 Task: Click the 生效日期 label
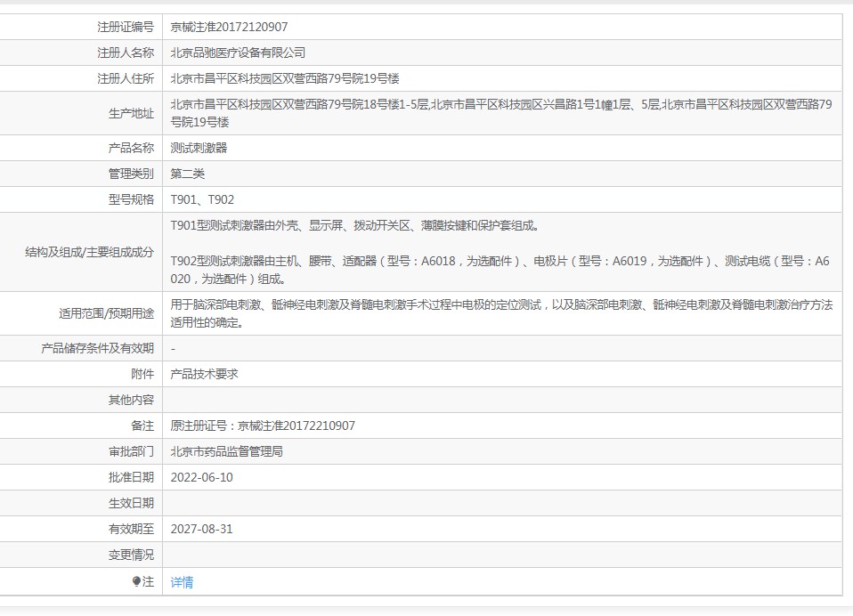(131, 504)
